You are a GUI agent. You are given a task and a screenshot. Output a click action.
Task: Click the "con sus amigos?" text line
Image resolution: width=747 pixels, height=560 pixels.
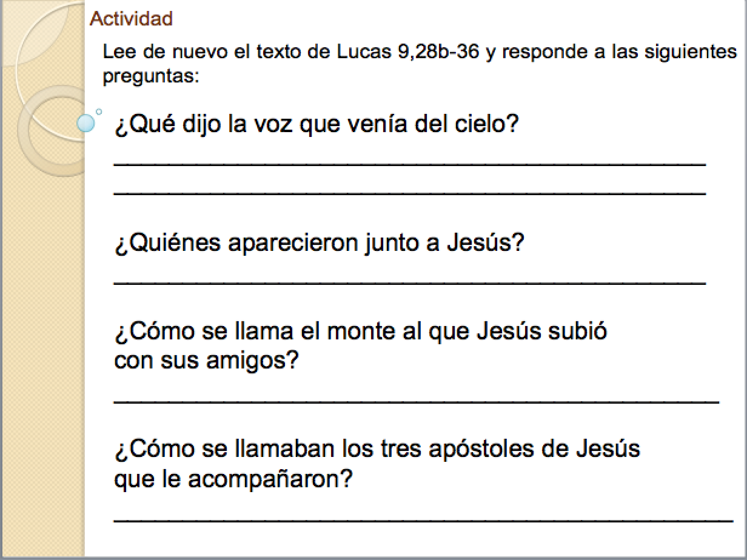pos(206,361)
